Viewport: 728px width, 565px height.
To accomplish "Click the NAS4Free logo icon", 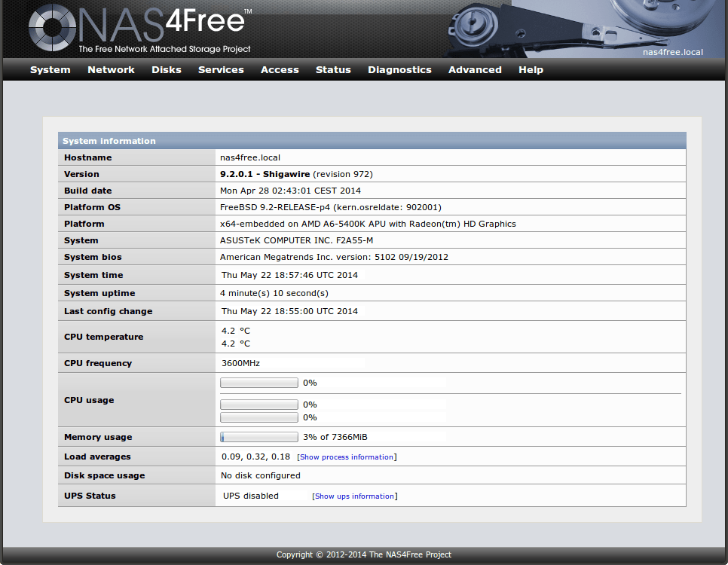I will [x=51, y=29].
